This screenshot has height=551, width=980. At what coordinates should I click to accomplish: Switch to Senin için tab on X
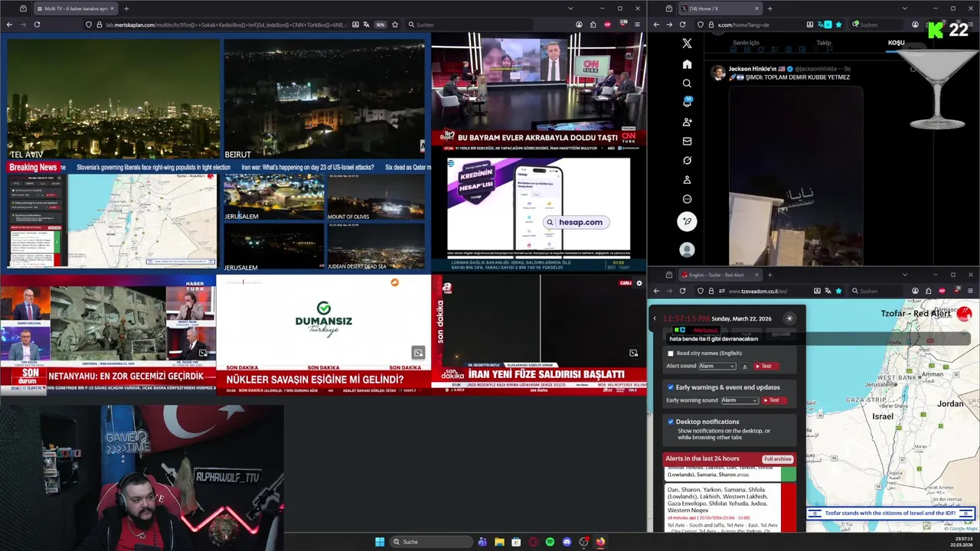(746, 43)
